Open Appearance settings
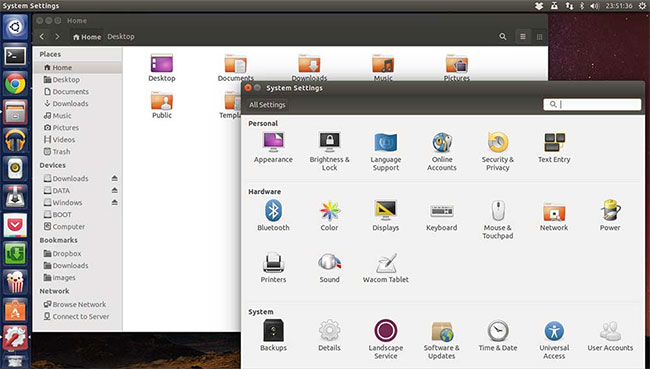The image size is (650, 369). point(273,148)
